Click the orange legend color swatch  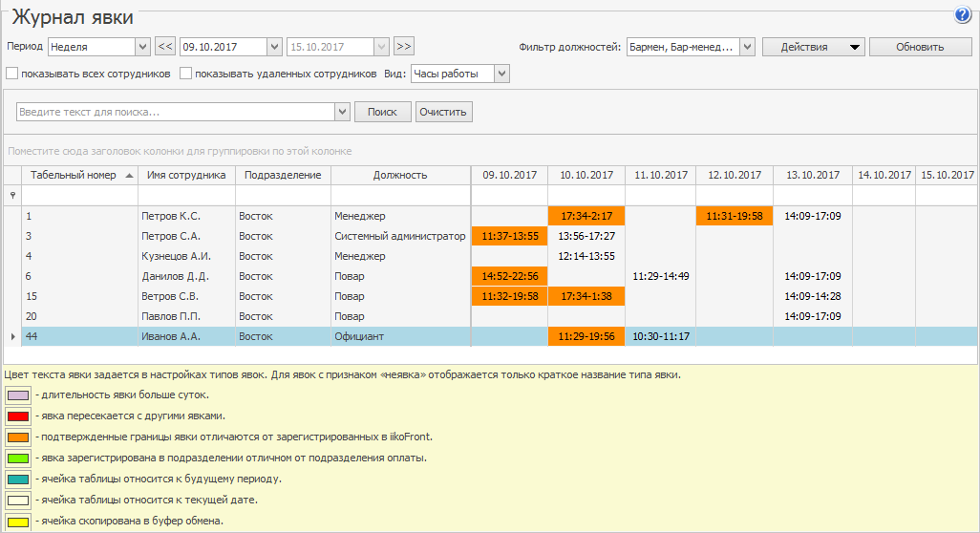pos(18,437)
